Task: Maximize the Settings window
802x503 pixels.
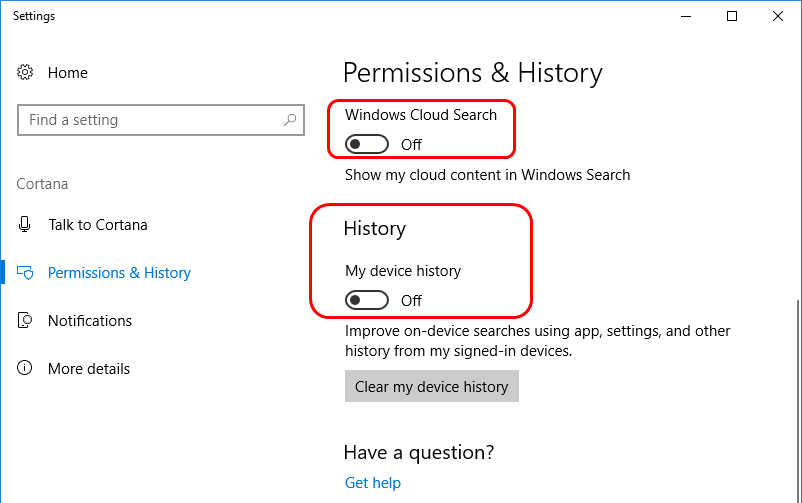Action: click(x=732, y=16)
